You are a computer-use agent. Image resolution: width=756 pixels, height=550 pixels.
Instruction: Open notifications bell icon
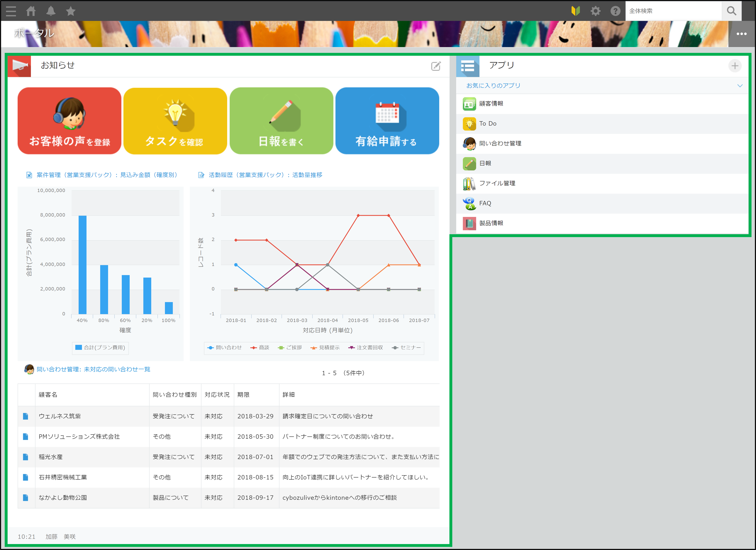tap(51, 11)
